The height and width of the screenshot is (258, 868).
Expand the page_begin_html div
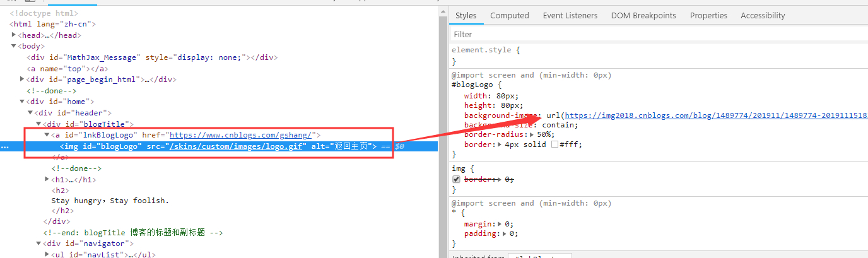22,79
